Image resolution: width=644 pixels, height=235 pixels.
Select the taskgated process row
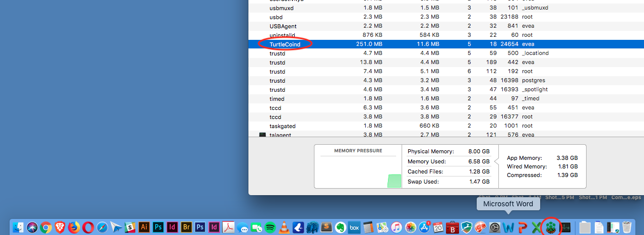click(x=446, y=126)
